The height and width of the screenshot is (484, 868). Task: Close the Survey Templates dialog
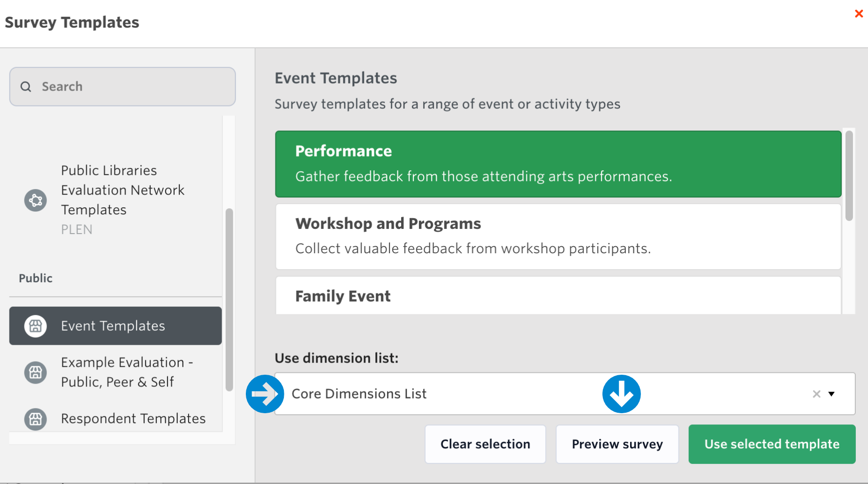[x=859, y=14]
